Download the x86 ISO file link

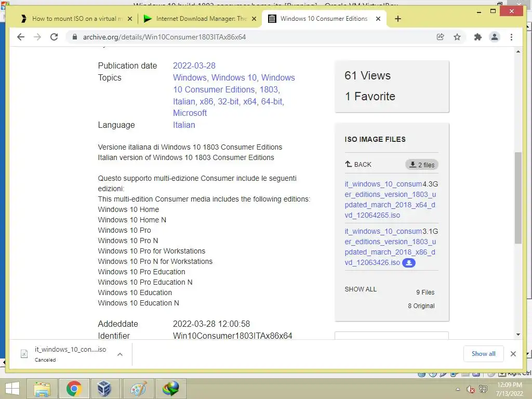(390, 247)
